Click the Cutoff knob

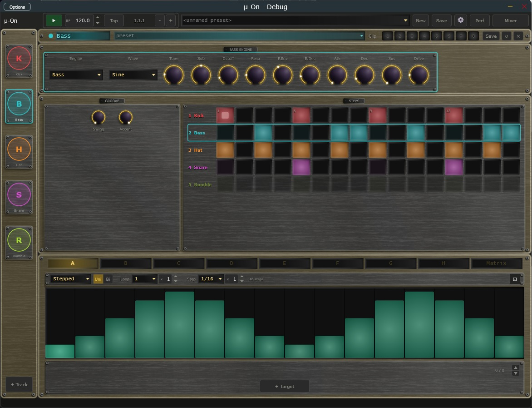pyautogui.click(x=228, y=75)
